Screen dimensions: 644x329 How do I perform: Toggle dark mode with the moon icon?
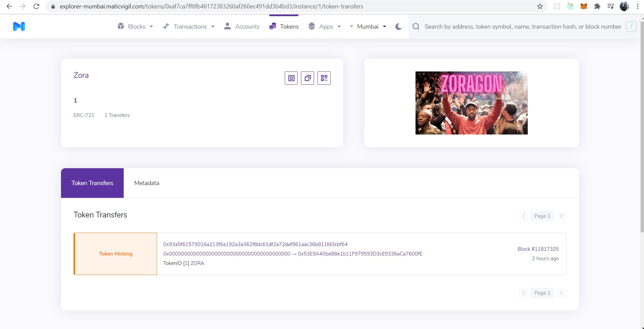click(x=398, y=27)
